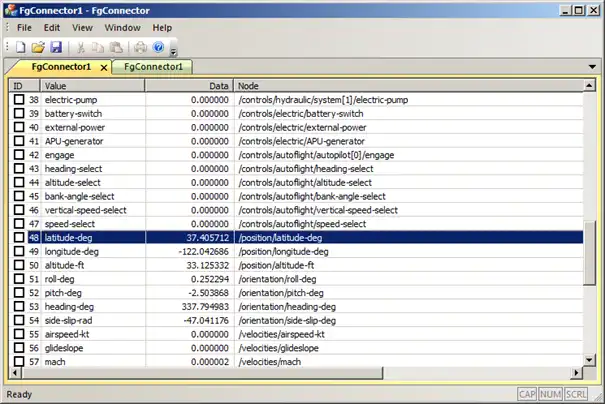Open file using the folder toolbar icon

38,47
